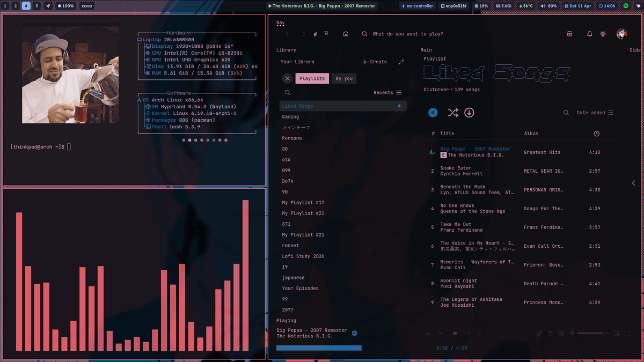Open the Friend Activity panel
Viewport: 644px width, 362px height.
tap(603, 33)
